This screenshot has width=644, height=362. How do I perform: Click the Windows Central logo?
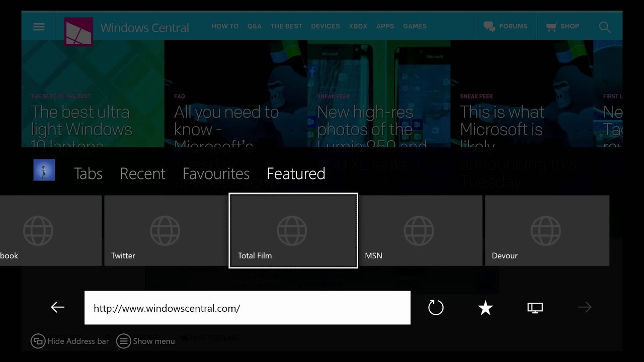coord(78,32)
